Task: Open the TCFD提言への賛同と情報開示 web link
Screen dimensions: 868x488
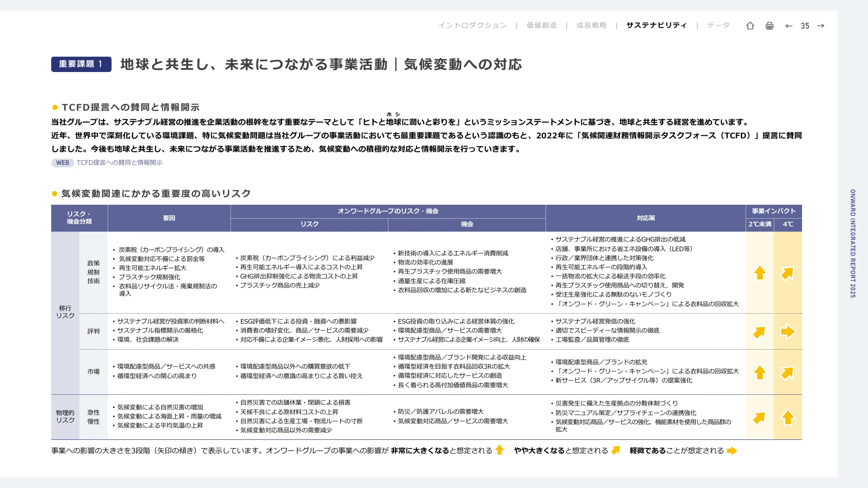Action: (x=119, y=163)
